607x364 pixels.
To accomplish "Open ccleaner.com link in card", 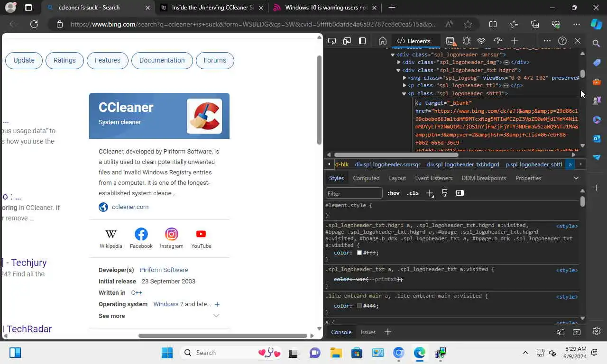I will (130, 207).
